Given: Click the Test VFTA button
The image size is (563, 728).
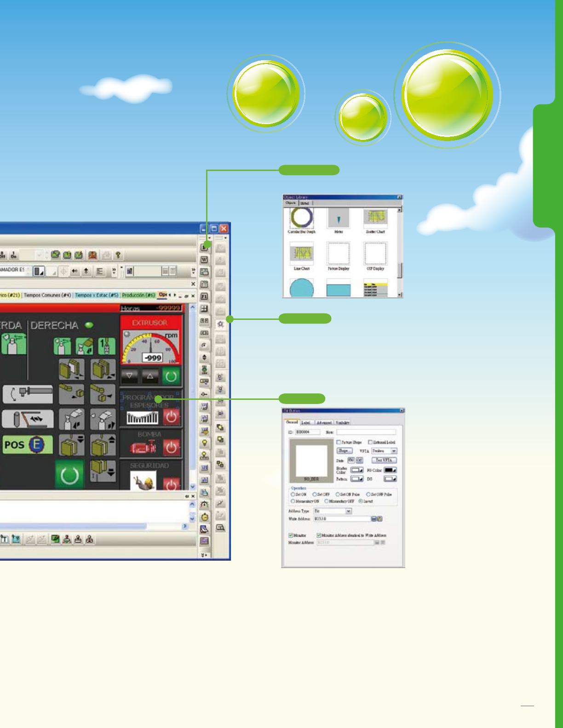Looking at the screenshot, I should tap(384, 460).
